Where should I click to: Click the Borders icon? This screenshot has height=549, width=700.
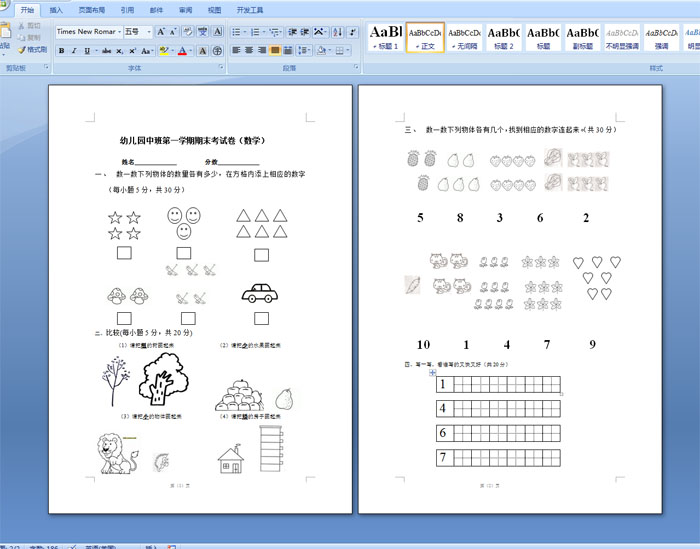pyautogui.click(x=340, y=50)
